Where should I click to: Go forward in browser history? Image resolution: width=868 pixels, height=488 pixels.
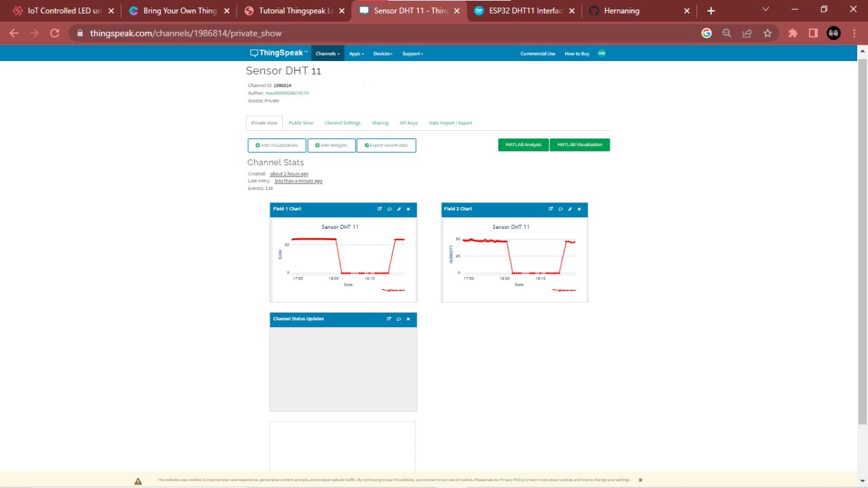coord(34,33)
